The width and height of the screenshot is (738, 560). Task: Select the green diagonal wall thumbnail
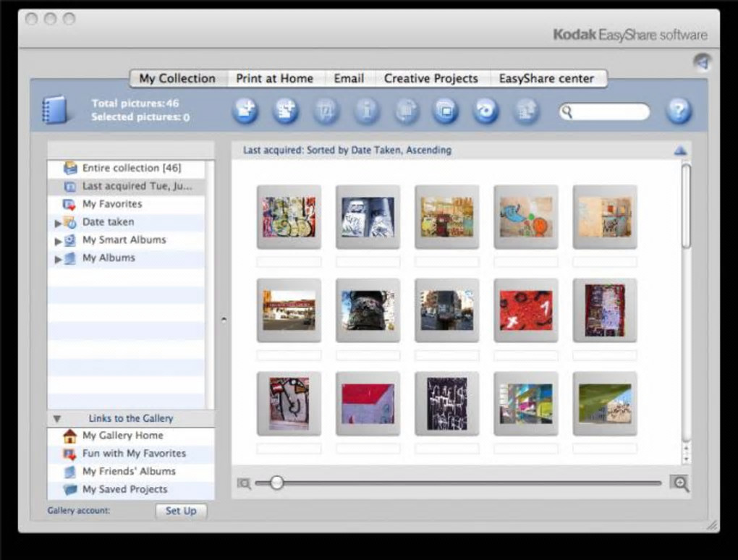tap(605, 403)
